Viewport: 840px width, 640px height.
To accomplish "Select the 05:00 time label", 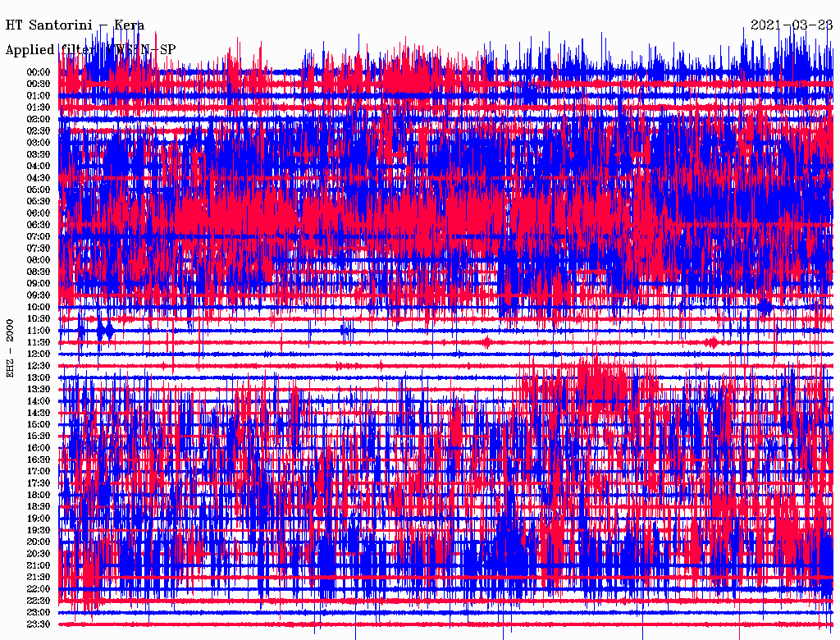I will coord(39,190).
